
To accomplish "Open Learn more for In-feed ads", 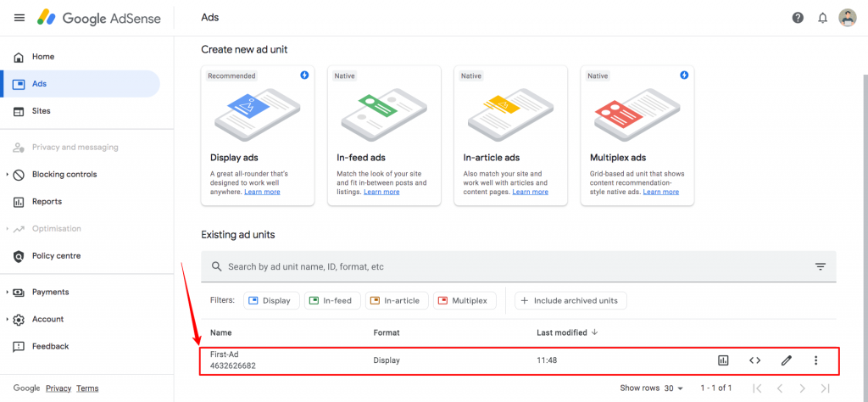I will coord(381,192).
